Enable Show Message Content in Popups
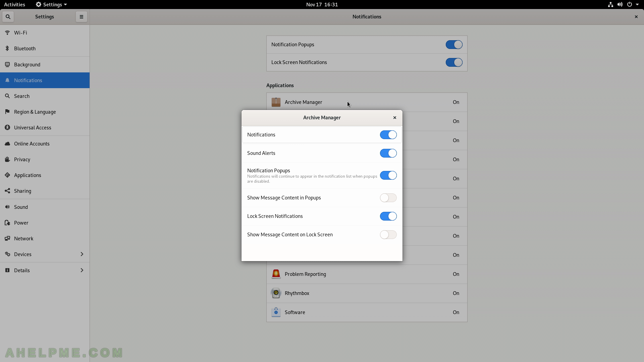 [388, 198]
